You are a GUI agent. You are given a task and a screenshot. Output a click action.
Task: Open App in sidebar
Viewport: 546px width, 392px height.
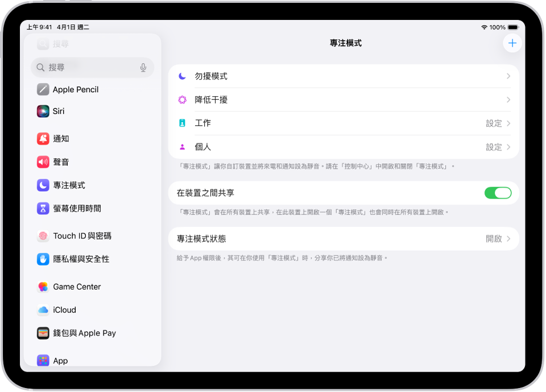[x=93, y=361]
